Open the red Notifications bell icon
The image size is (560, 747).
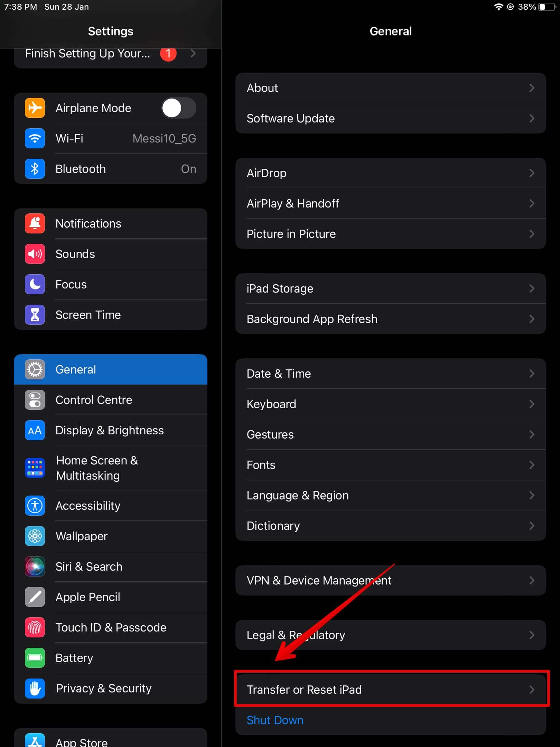tap(35, 223)
